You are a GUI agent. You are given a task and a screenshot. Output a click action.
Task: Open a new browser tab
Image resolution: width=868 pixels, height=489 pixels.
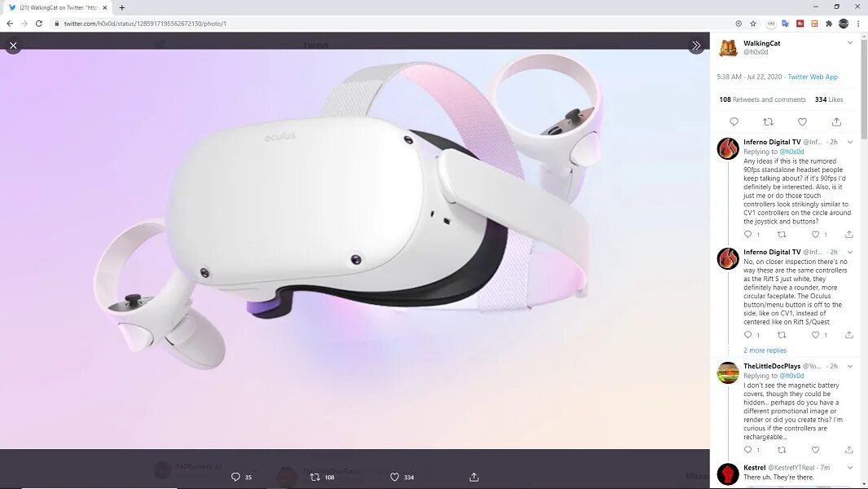[x=122, y=8]
